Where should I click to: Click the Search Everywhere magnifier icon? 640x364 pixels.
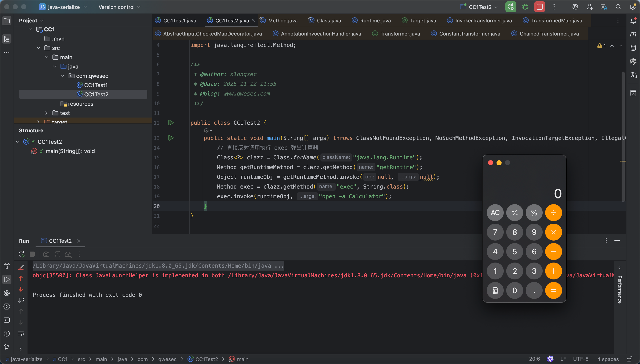(618, 7)
